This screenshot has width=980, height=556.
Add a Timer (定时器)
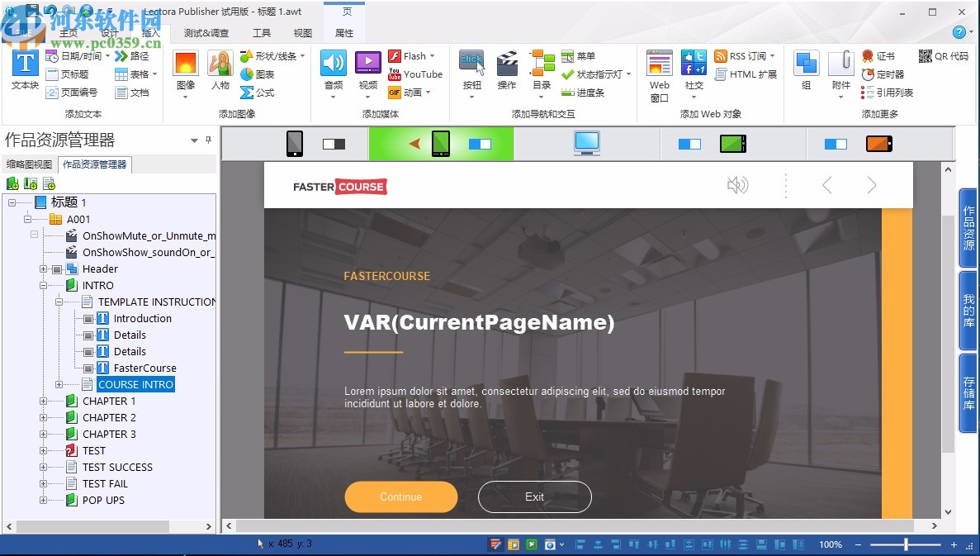883,74
